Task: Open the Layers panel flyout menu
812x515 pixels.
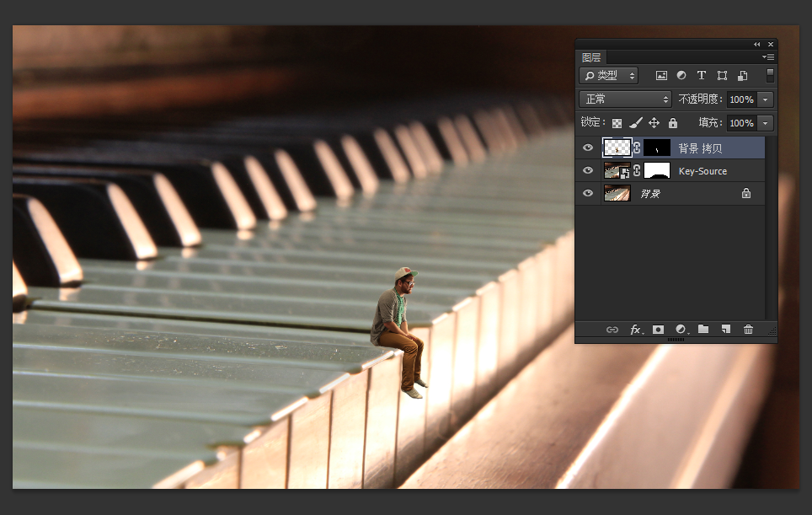Action: click(768, 57)
